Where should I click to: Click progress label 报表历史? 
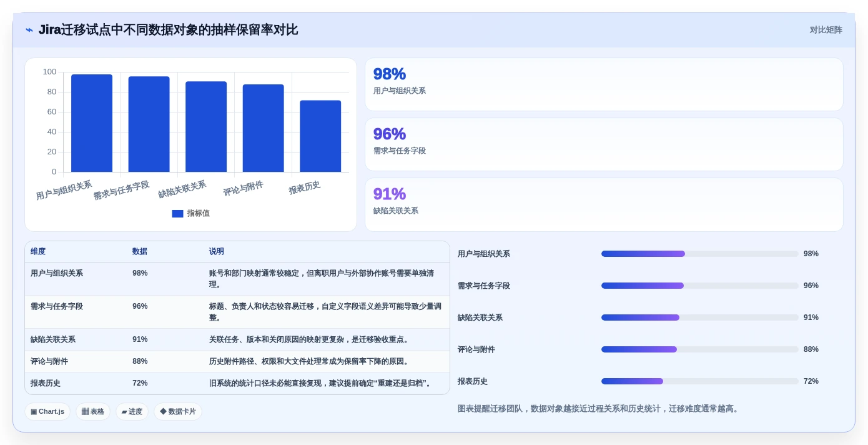(473, 381)
